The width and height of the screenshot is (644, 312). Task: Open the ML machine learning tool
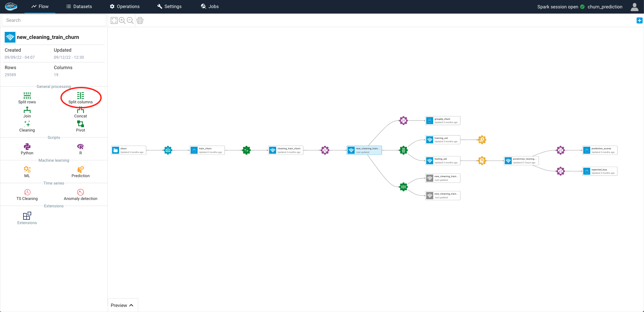click(x=27, y=171)
